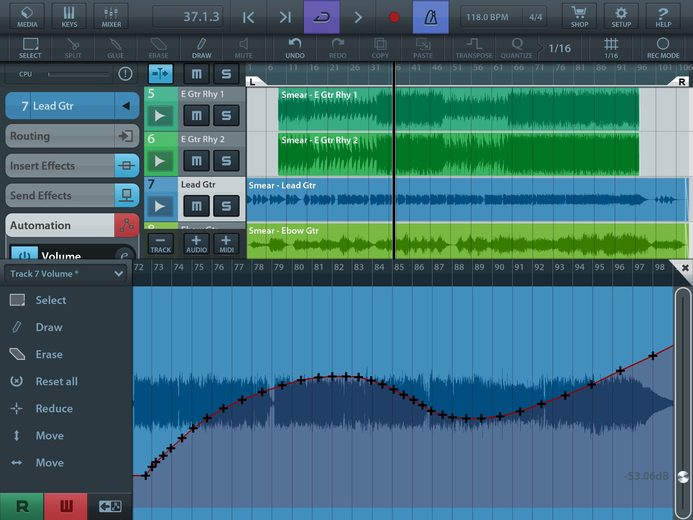Open the 1/16 quantize value selector
The width and height of the screenshot is (693, 520).
pyautogui.click(x=560, y=48)
